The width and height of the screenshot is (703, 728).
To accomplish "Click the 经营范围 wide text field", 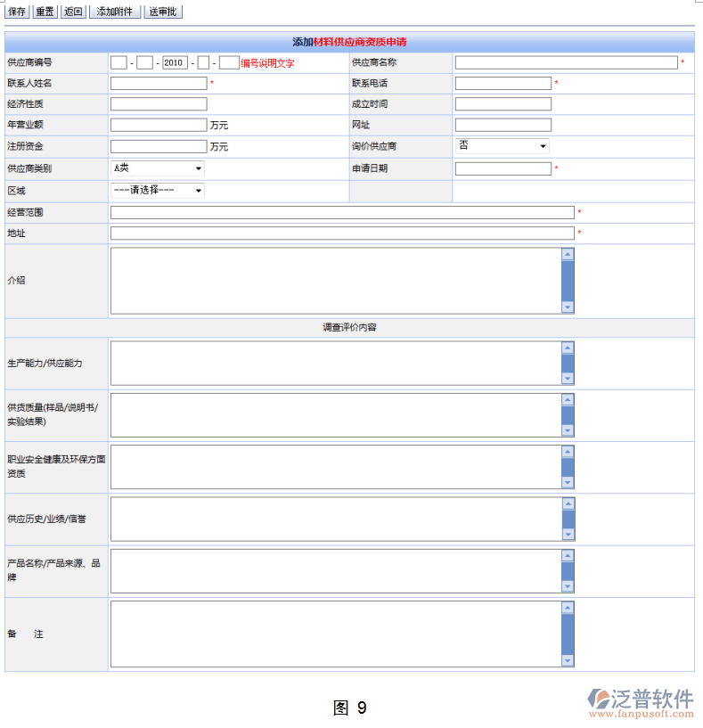I will [x=342, y=213].
